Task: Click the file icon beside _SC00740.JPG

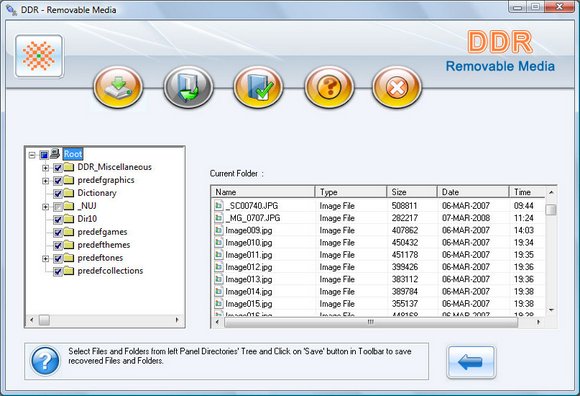Action: pos(219,206)
